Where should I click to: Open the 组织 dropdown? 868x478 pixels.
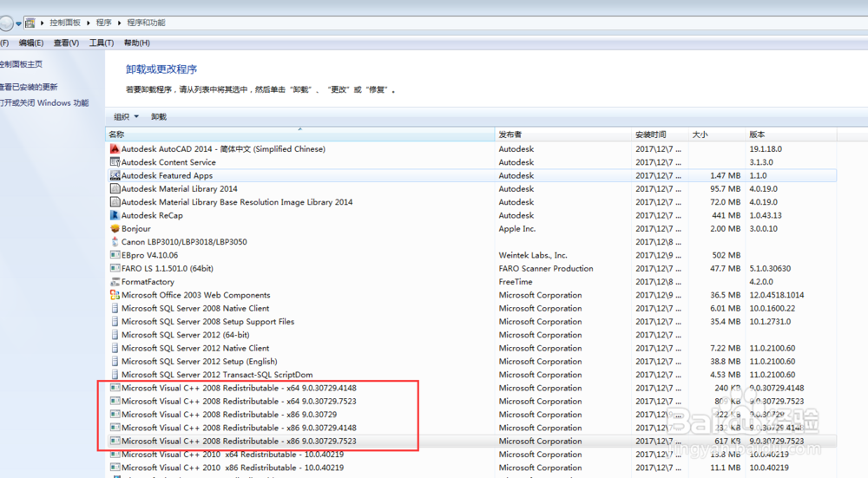coord(126,117)
